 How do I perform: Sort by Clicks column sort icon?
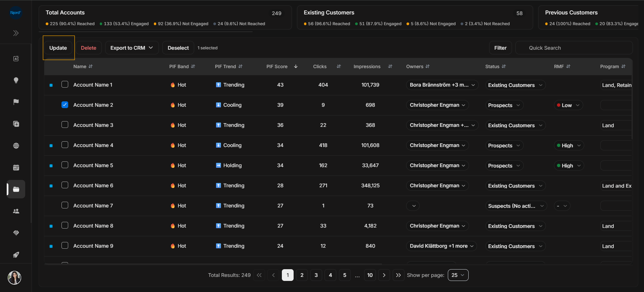point(339,66)
